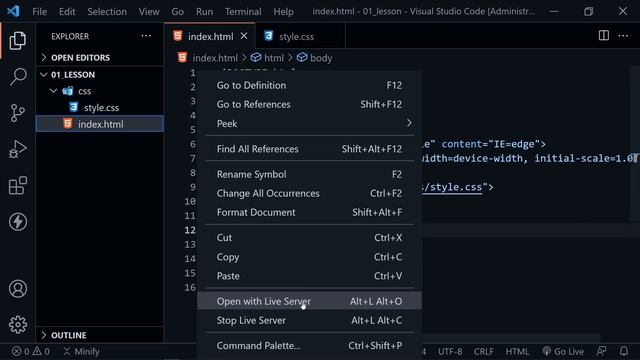The image size is (640, 360).
Task: Close the index.html tab
Action: click(x=244, y=36)
